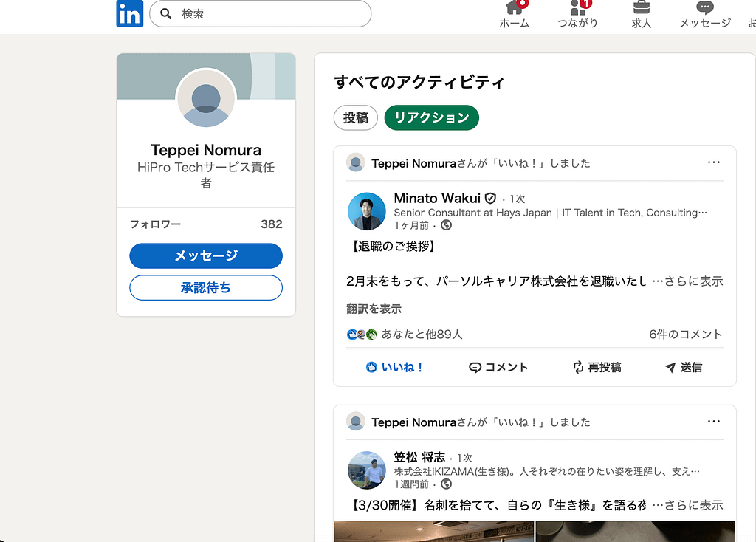Open the Jobs (求人) briefcase icon

(x=642, y=8)
